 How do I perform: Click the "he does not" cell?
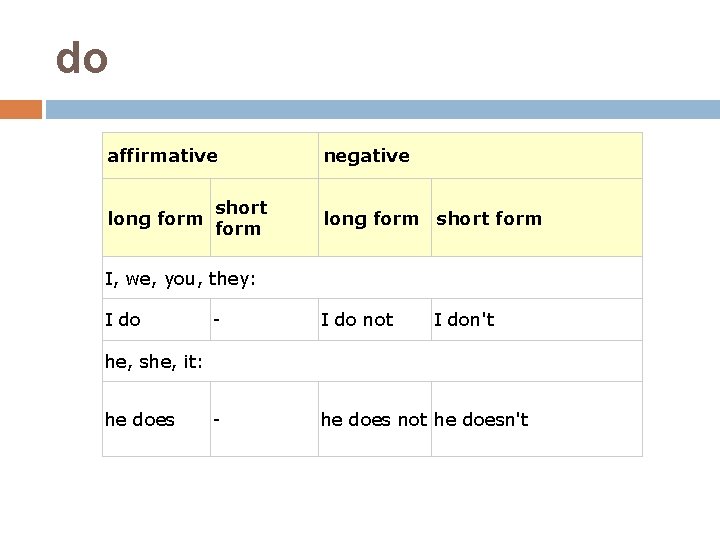pos(374,420)
